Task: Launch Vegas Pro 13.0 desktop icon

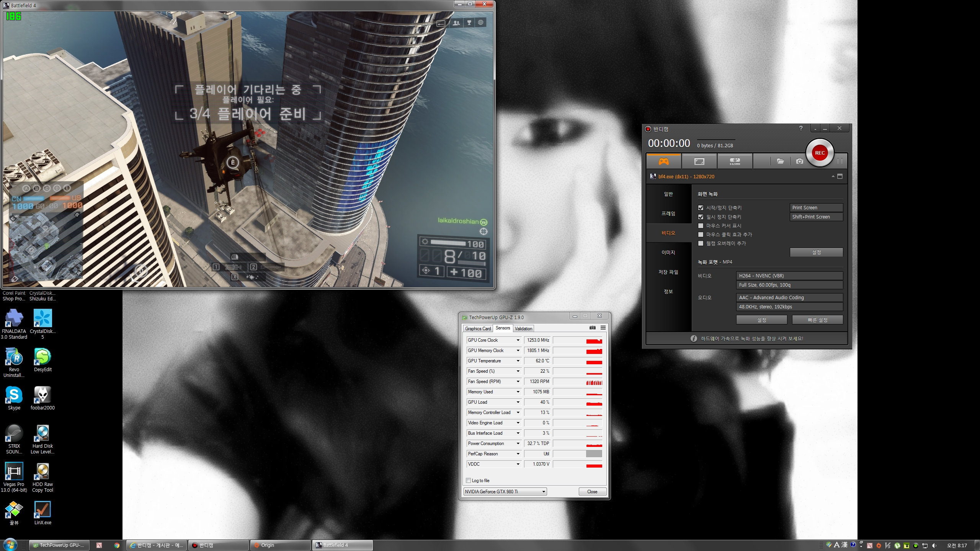Action: pyautogui.click(x=14, y=477)
